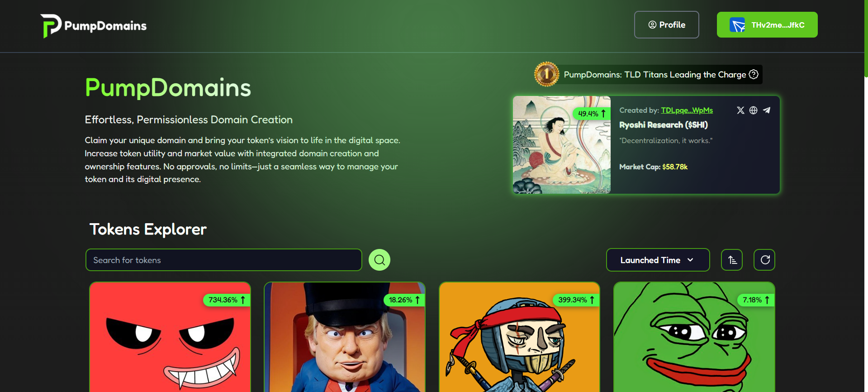Click the gold number one medal icon
Screen dimensions: 868x392
click(x=546, y=74)
